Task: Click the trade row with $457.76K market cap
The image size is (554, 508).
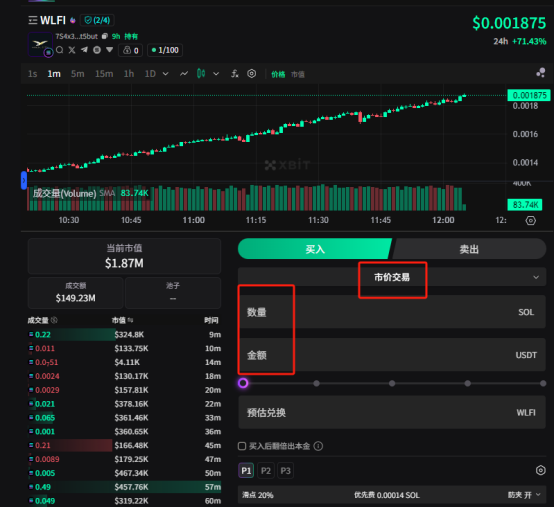Action: [124, 487]
